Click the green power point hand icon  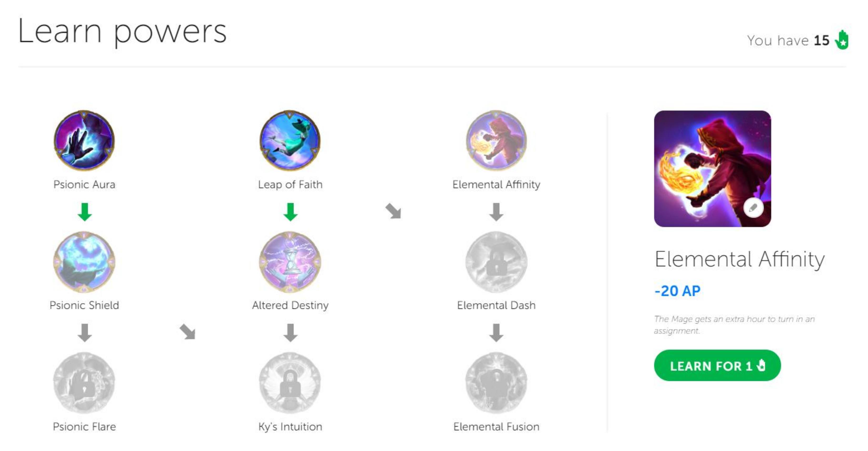[x=842, y=40]
